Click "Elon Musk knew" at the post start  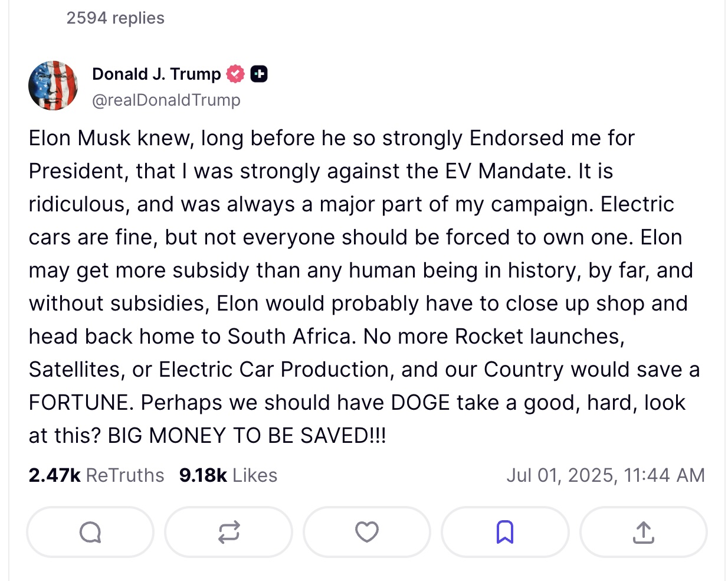(110, 138)
